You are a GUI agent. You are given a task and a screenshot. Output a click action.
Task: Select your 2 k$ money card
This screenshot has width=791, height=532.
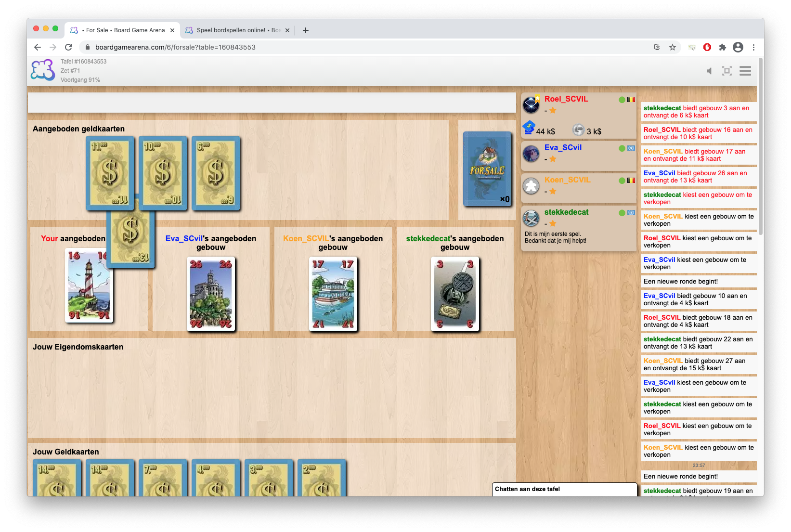coord(322,478)
